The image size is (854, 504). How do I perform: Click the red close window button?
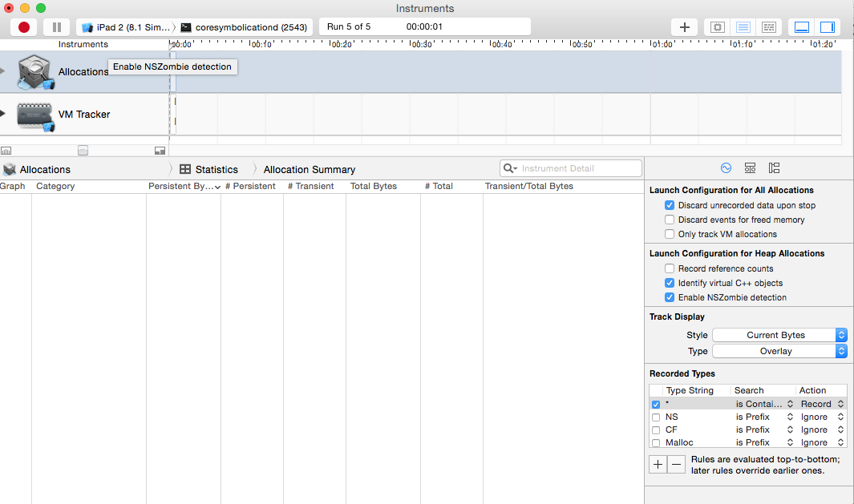point(9,8)
